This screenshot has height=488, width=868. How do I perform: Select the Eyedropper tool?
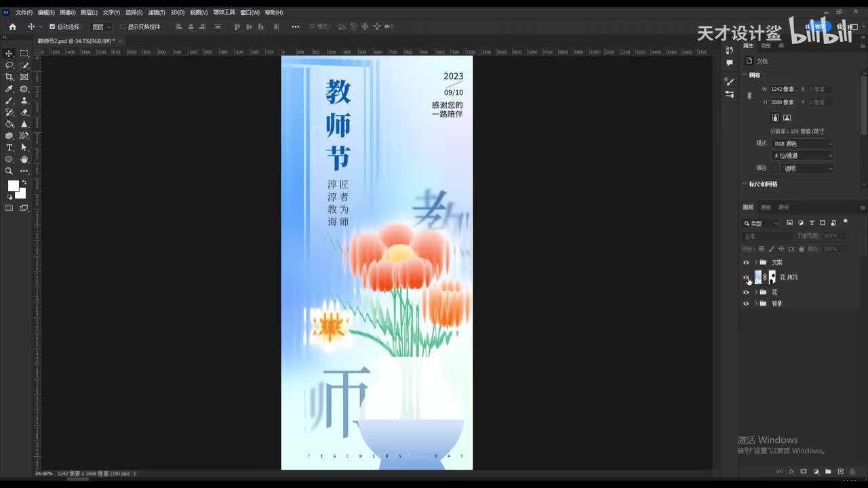point(9,89)
